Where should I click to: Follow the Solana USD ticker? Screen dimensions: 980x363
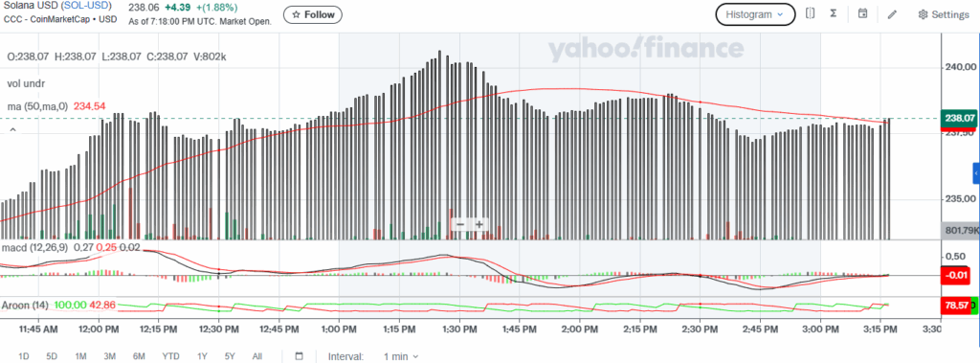pos(313,14)
